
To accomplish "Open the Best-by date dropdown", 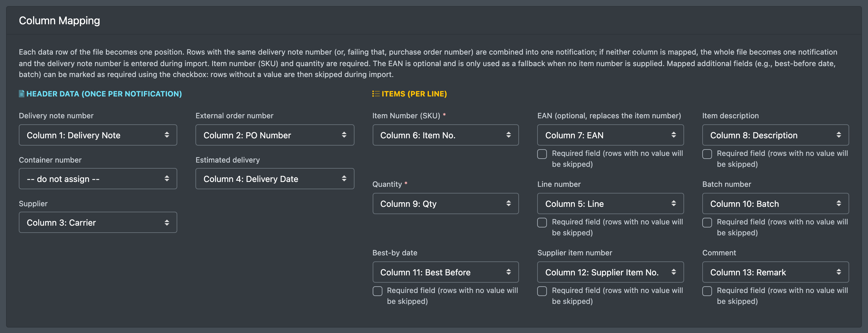I will pyautogui.click(x=446, y=272).
